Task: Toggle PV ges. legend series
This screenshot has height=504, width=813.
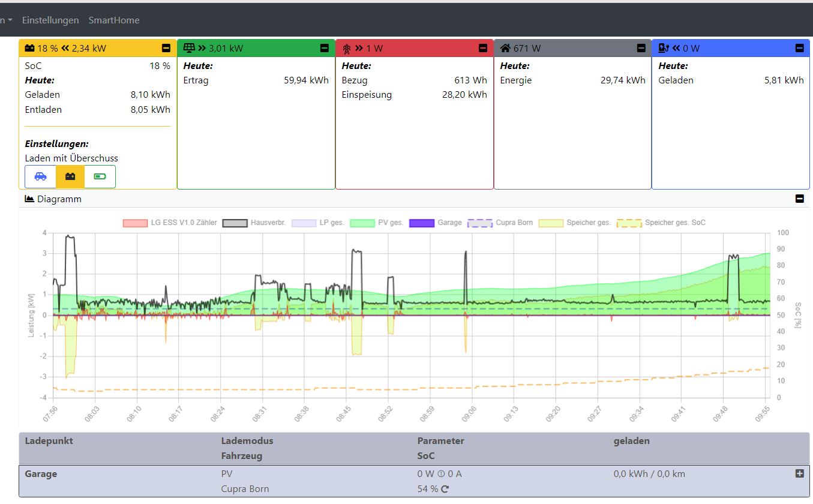Action: 376,223
